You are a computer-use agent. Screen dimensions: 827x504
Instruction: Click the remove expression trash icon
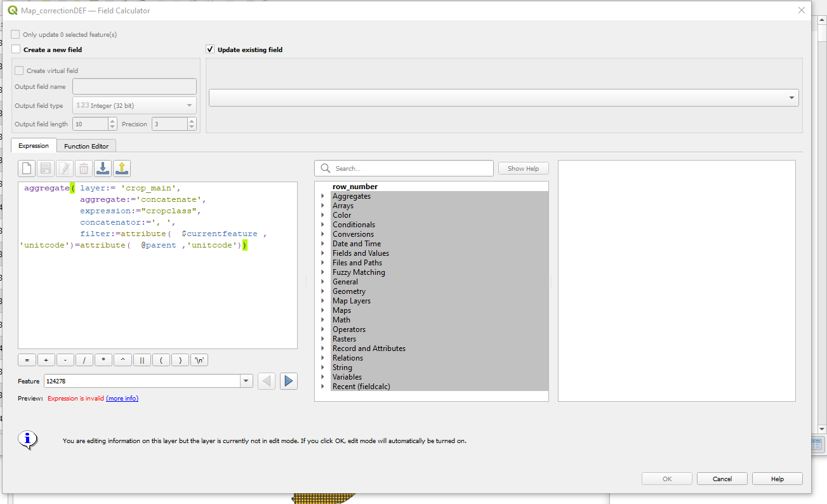point(84,168)
